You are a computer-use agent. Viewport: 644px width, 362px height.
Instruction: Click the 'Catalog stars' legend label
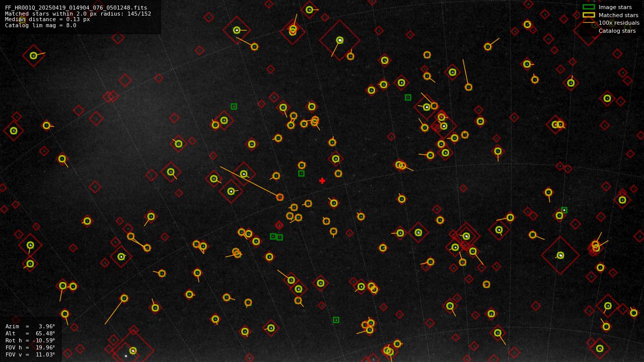[x=617, y=31]
